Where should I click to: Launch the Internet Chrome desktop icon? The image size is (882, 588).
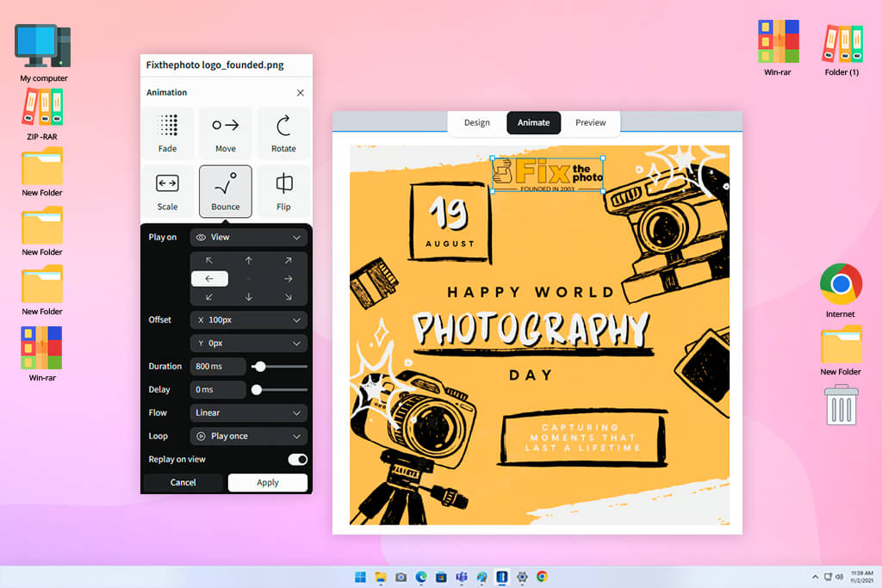tap(841, 290)
